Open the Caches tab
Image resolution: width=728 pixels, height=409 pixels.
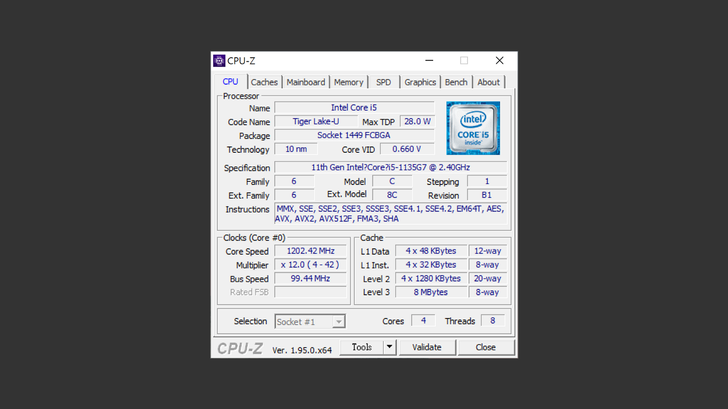(264, 82)
